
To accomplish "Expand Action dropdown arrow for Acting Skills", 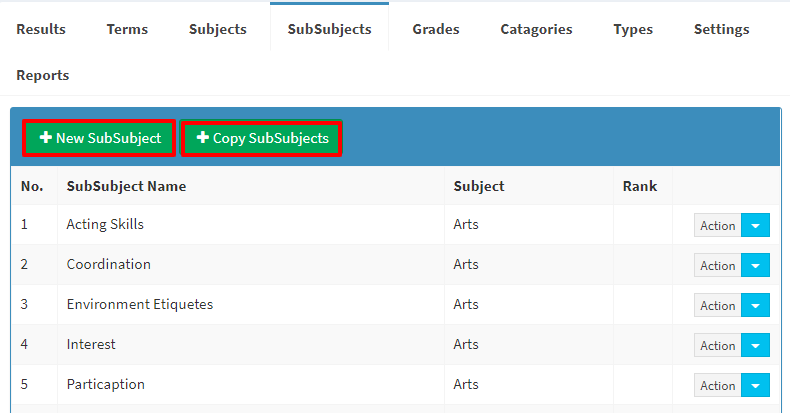I will coord(755,225).
